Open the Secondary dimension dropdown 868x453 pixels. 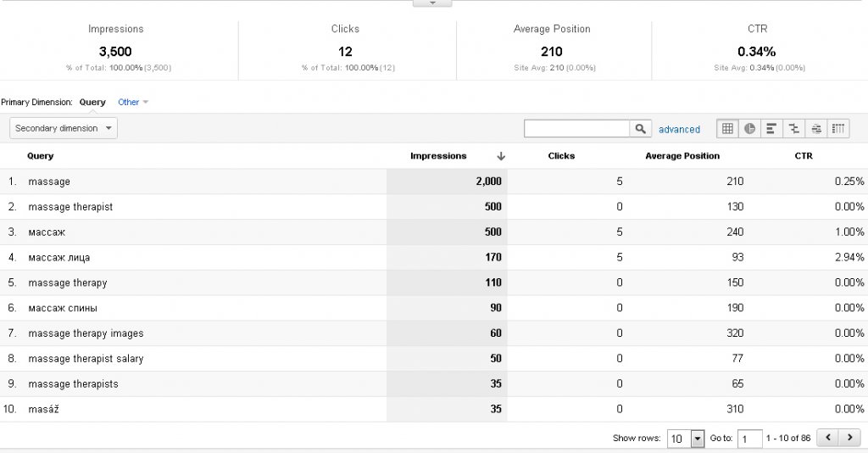[x=64, y=128]
